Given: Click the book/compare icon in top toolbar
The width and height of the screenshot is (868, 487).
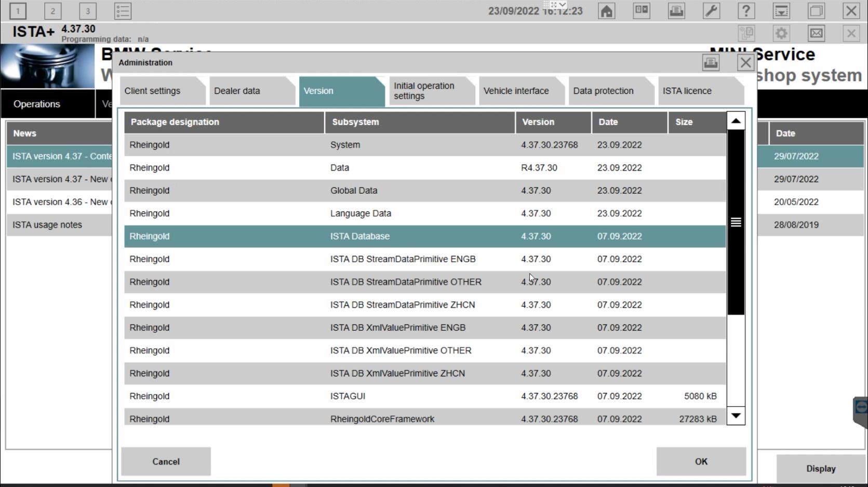Looking at the screenshot, I should 642,11.
